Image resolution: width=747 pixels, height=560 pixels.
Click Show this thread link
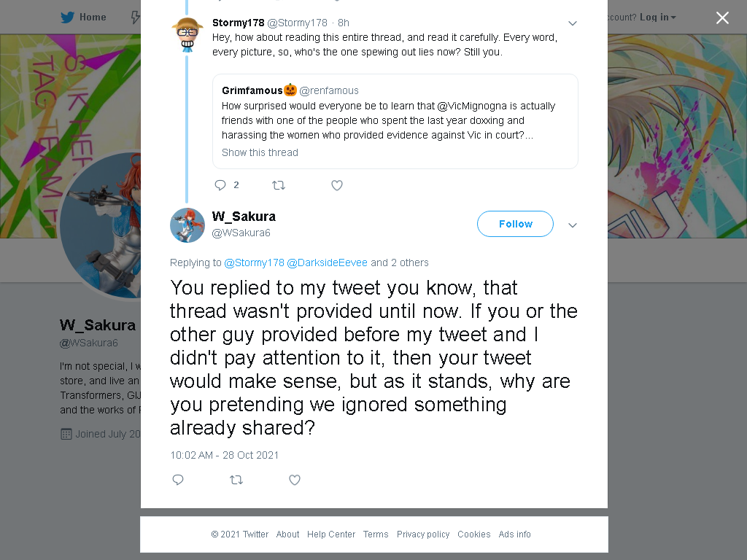(x=260, y=152)
